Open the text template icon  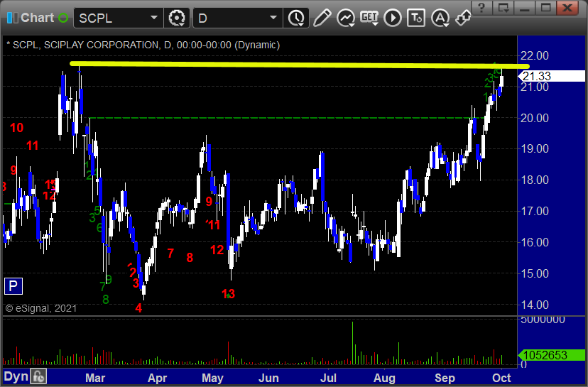[416, 18]
